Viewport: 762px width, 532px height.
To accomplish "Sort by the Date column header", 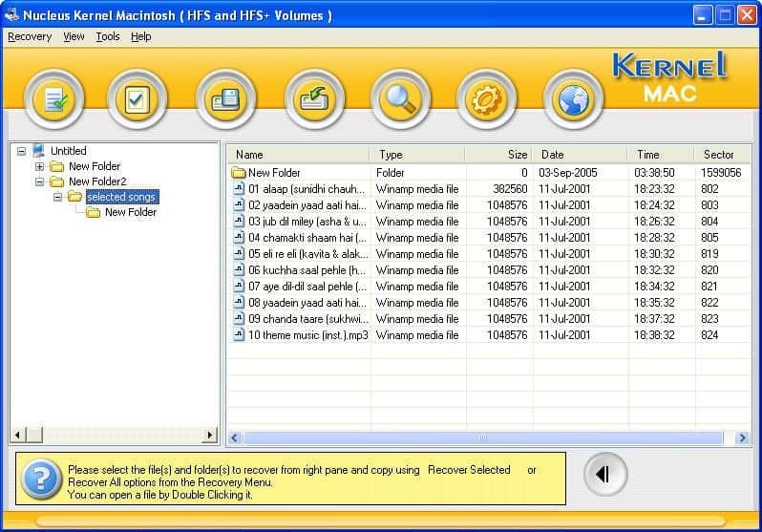I will pyautogui.click(x=580, y=155).
